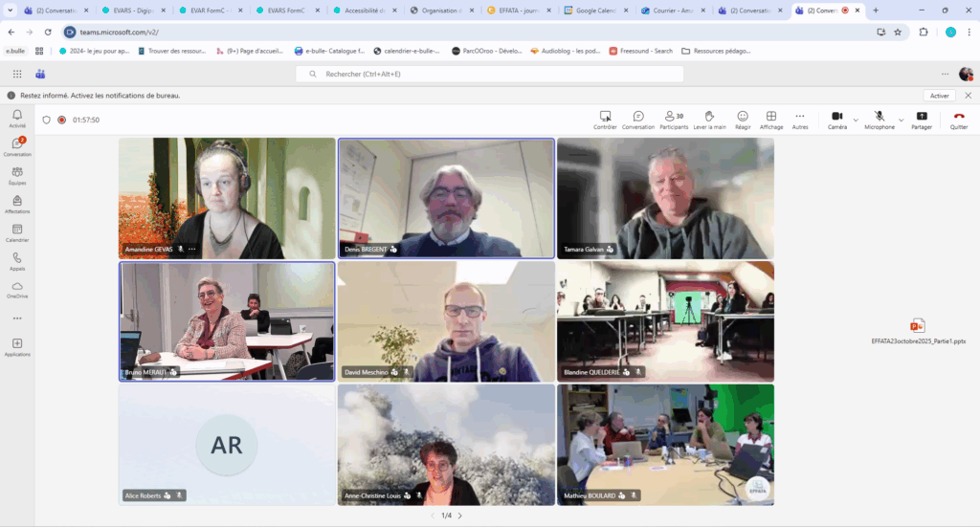
Task: Expand the Caméra options dropdown arrow
Action: 855,120
